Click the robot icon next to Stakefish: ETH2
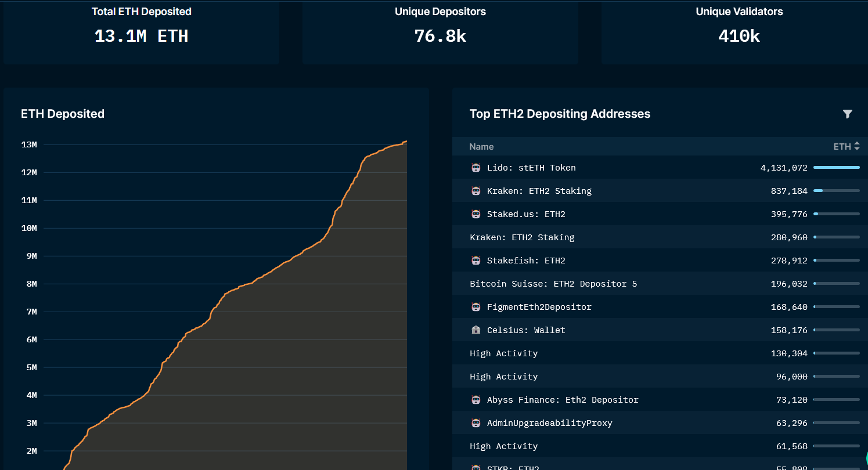This screenshot has height=470, width=868. (x=476, y=261)
